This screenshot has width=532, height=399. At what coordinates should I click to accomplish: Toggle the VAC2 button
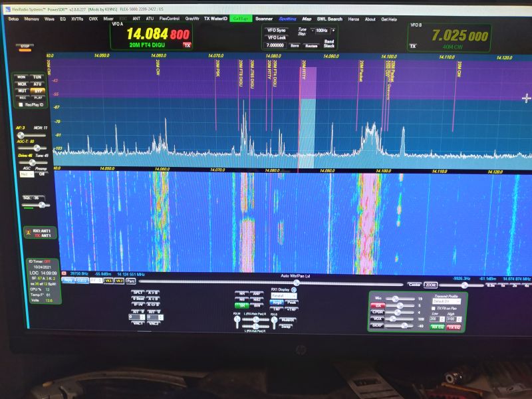click(154, 323)
